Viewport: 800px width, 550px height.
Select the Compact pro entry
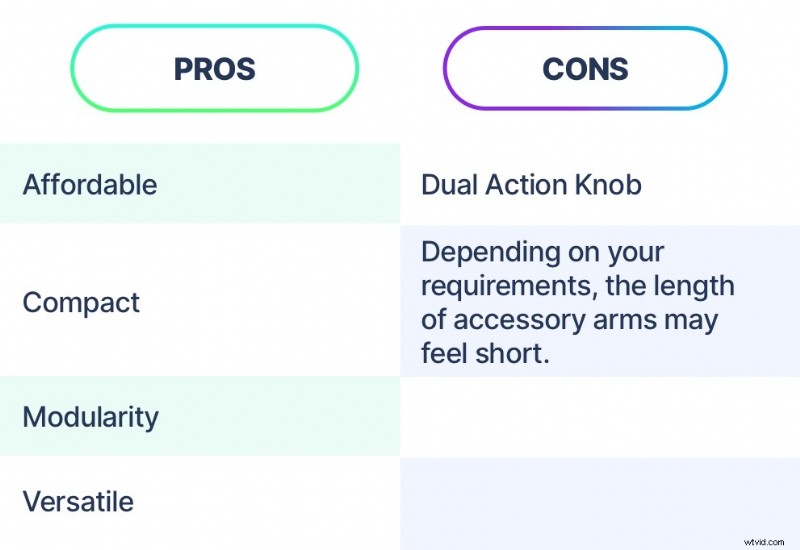tap(81, 302)
